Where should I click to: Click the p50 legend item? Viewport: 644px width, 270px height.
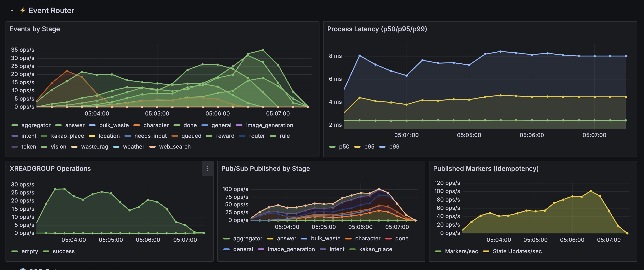[x=344, y=146]
